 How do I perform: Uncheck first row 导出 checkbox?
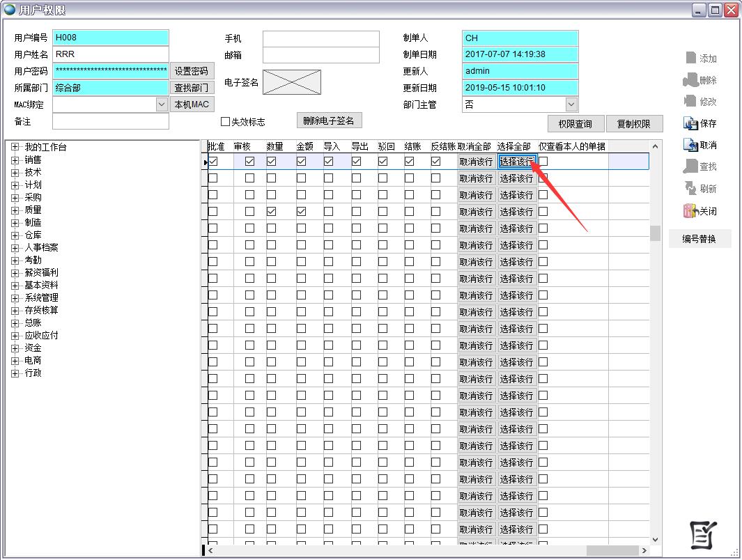click(x=356, y=162)
